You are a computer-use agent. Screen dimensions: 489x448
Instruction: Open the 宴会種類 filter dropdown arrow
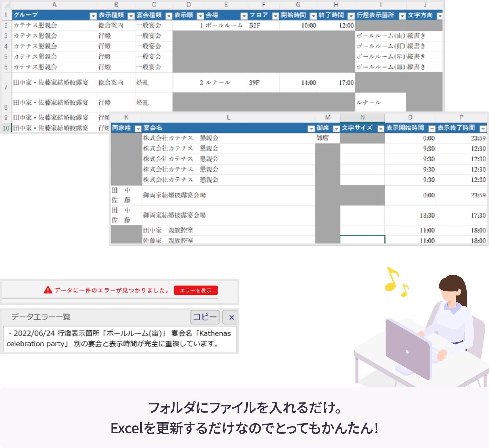click(x=169, y=16)
